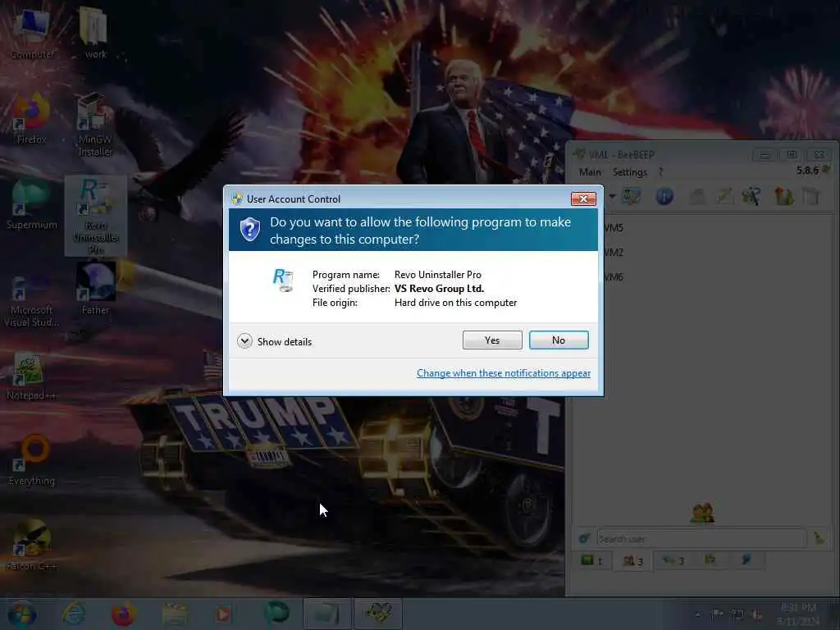Launch Internet Explorer from taskbar
This screenshot has height=630, width=840.
[73, 614]
